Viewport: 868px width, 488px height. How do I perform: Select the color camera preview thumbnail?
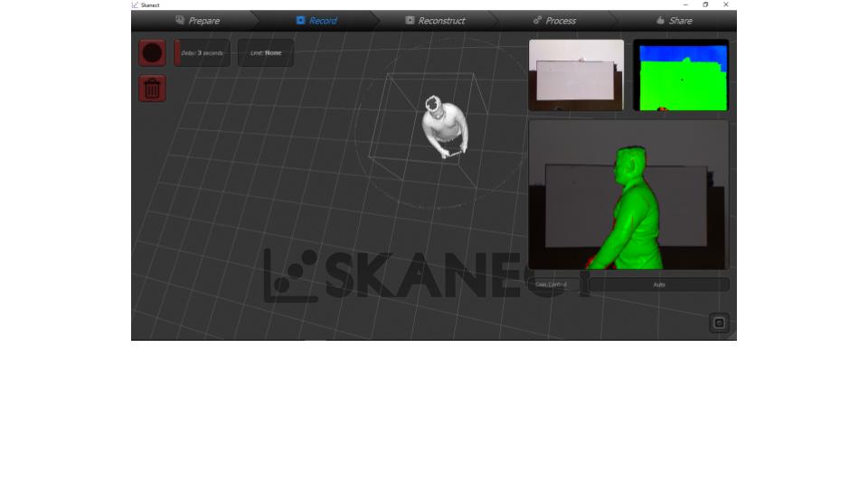(576, 75)
